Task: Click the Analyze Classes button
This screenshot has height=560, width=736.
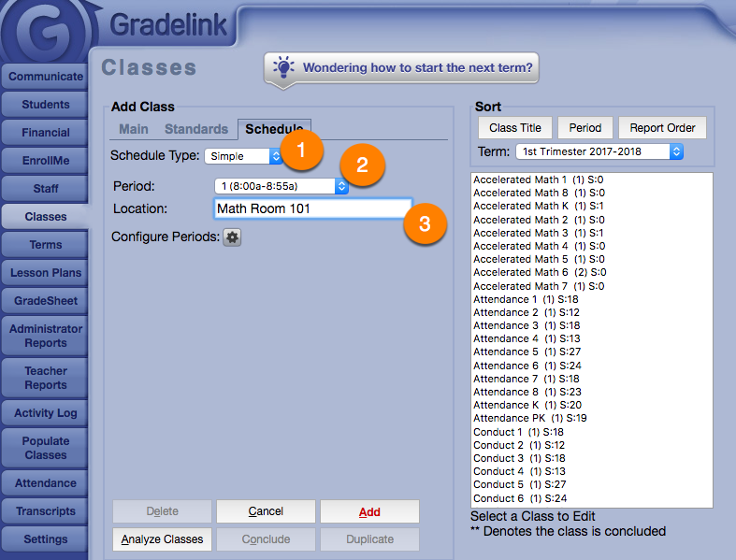Action: click(164, 539)
